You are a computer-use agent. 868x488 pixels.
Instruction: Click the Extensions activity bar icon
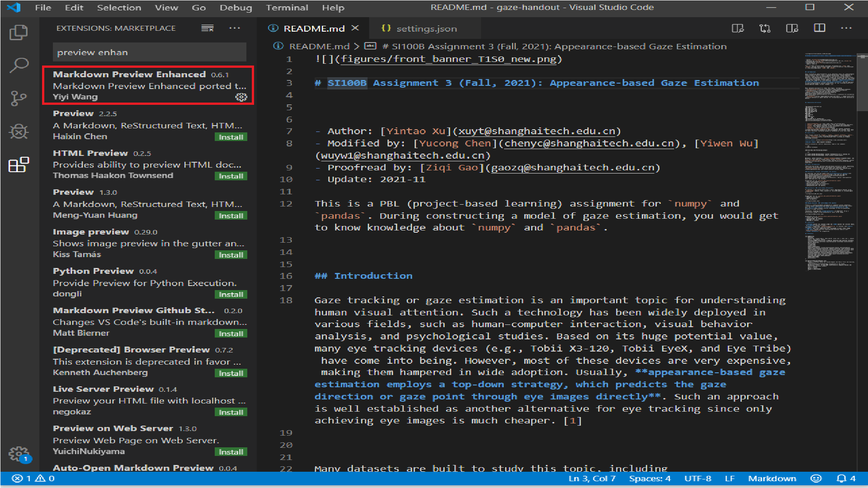point(19,165)
